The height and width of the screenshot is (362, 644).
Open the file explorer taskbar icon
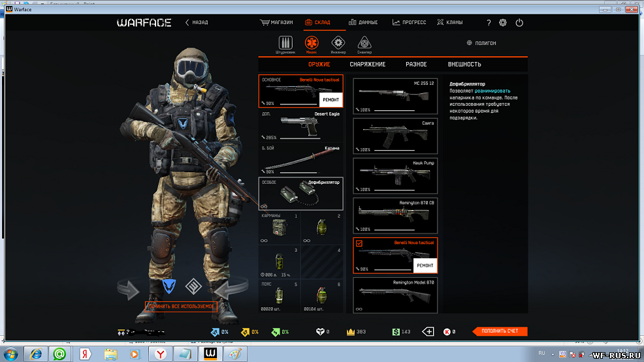(x=110, y=354)
